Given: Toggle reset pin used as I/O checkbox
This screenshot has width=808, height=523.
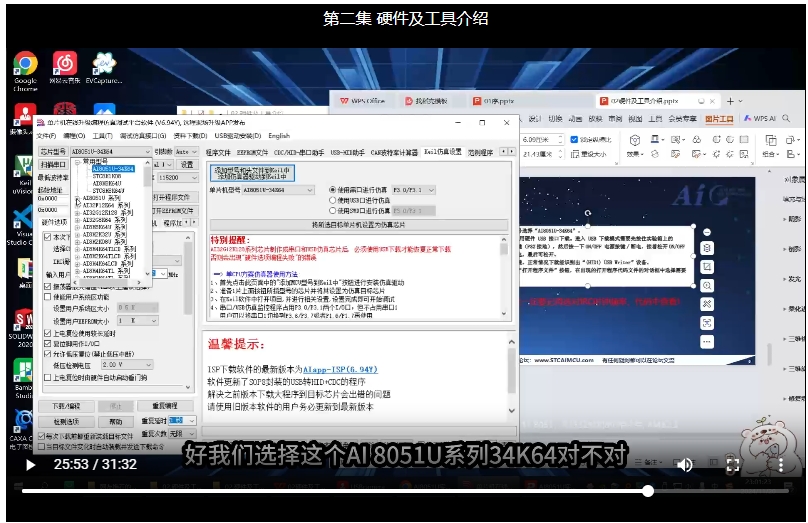Looking at the screenshot, I should click(47, 344).
